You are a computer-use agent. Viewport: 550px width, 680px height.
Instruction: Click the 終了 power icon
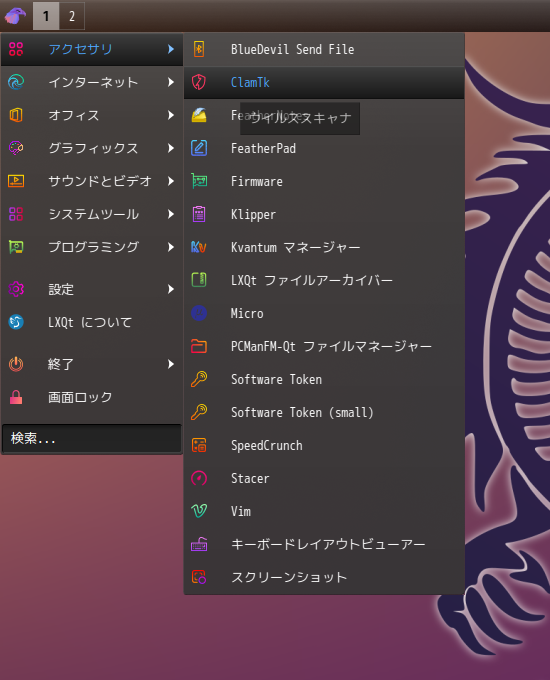point(16,364)
